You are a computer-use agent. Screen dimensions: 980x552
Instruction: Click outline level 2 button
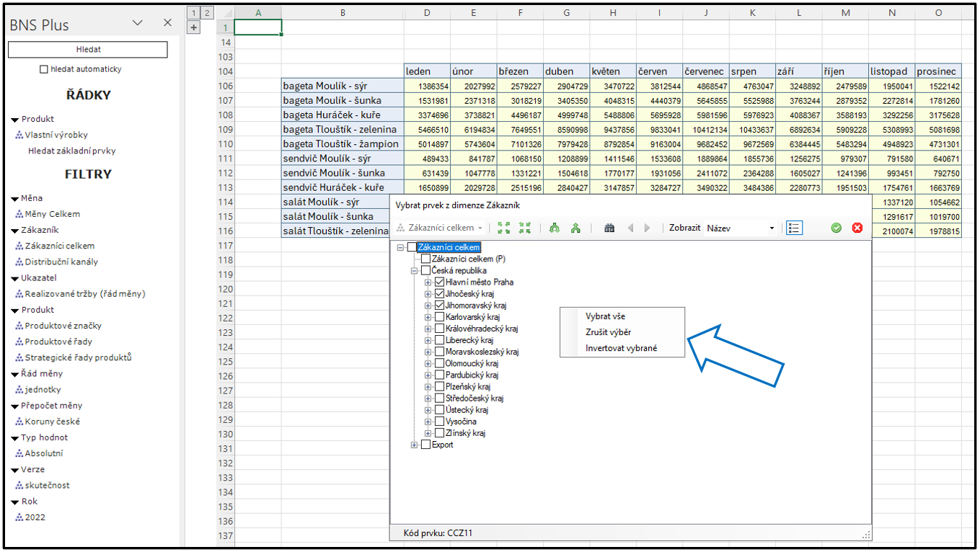click(206, 12)
